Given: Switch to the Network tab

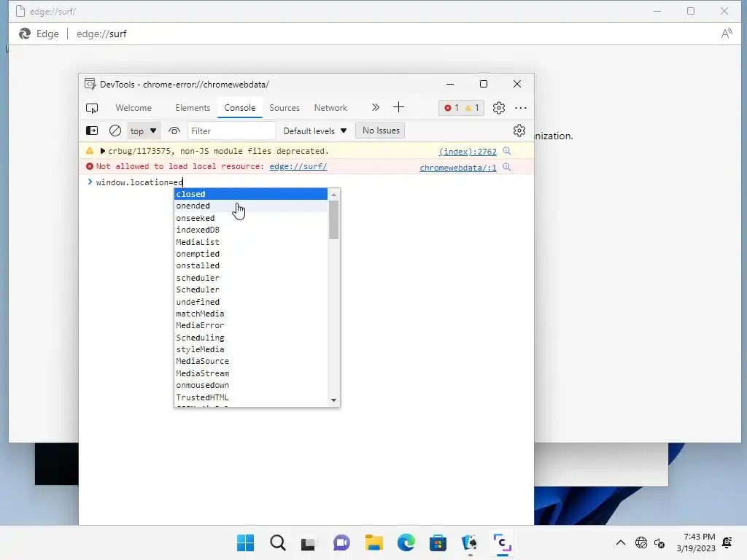Looking at the screenshot, I should tap(330, 108).
